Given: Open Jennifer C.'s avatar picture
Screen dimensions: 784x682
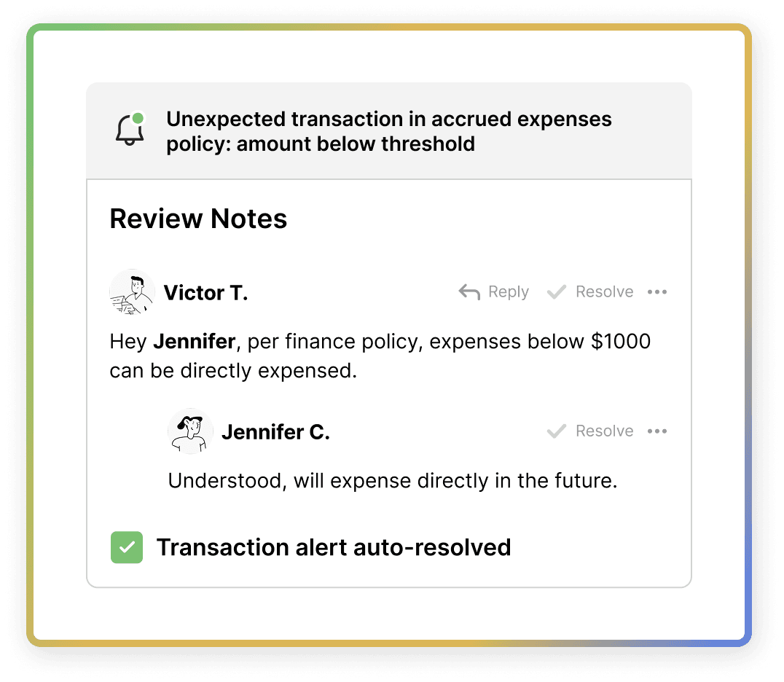Looking at the screenshot, I should pyautogui.click(x=190, y=431).
